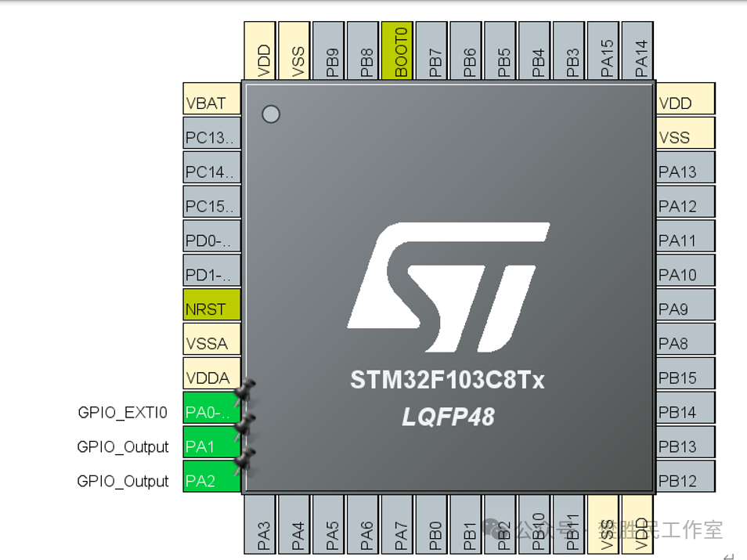
Task: Select the PB12 pin
Action: [686, 476]
